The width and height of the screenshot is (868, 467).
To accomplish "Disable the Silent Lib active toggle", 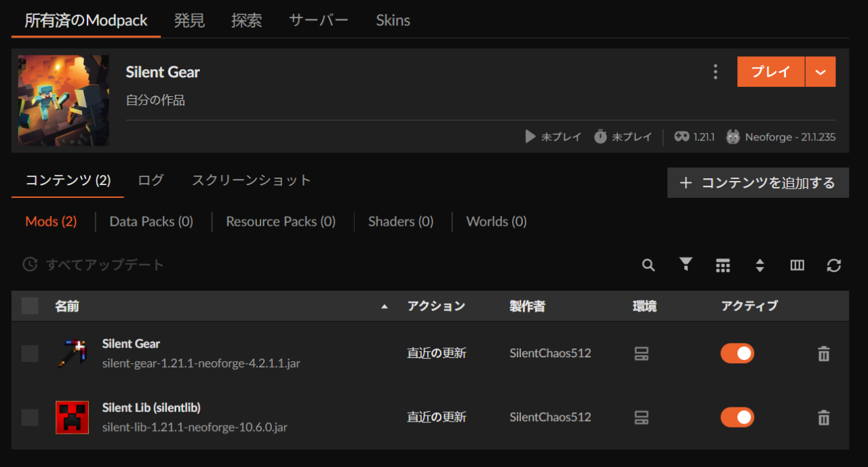I will click(x=737, y=417).
